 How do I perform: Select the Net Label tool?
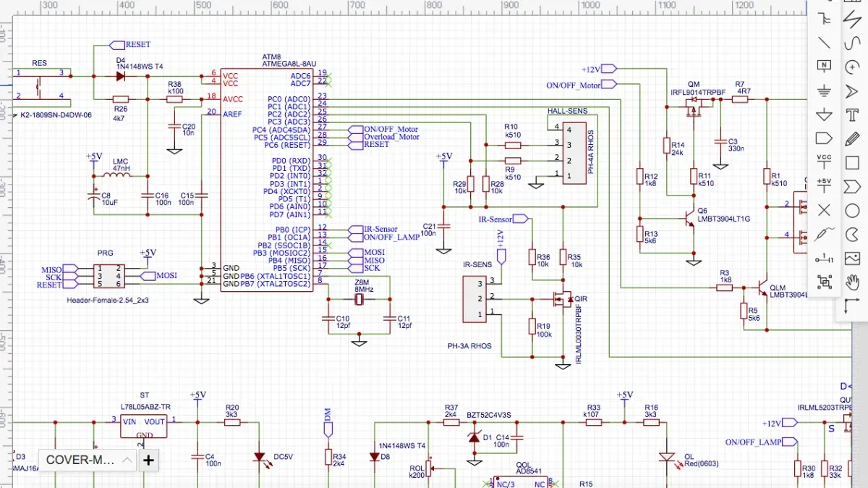click(x=824, y=66)
